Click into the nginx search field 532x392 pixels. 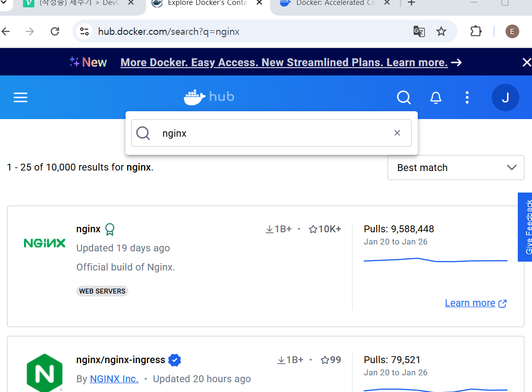[x=272, y=133]
